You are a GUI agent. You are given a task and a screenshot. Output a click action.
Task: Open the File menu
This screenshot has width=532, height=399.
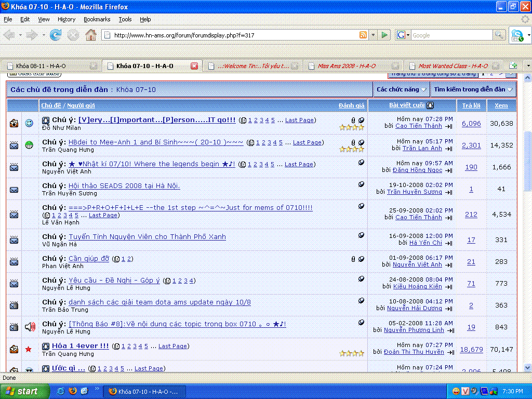tap(8, 19)
